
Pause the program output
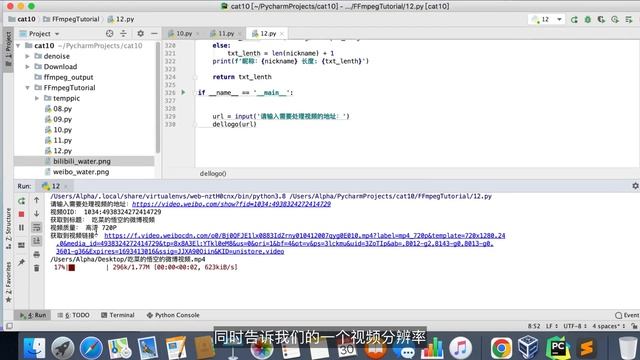click(x=21, y=227)
